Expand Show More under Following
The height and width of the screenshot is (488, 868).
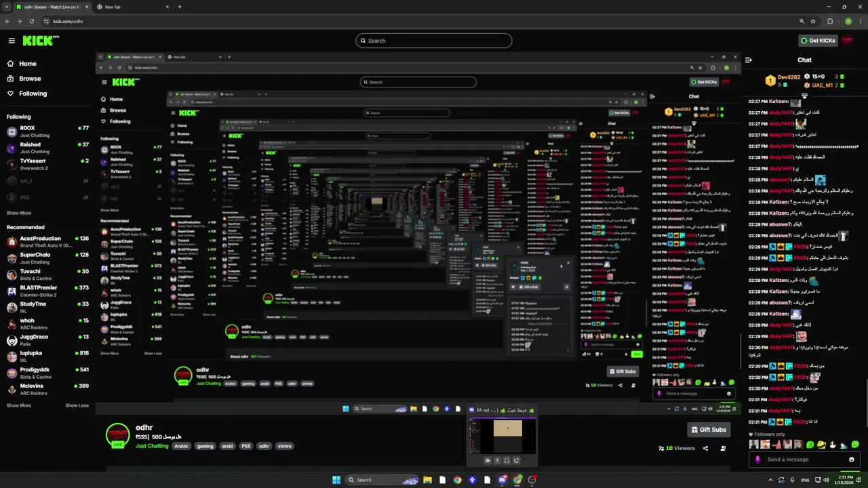(19, 213)
